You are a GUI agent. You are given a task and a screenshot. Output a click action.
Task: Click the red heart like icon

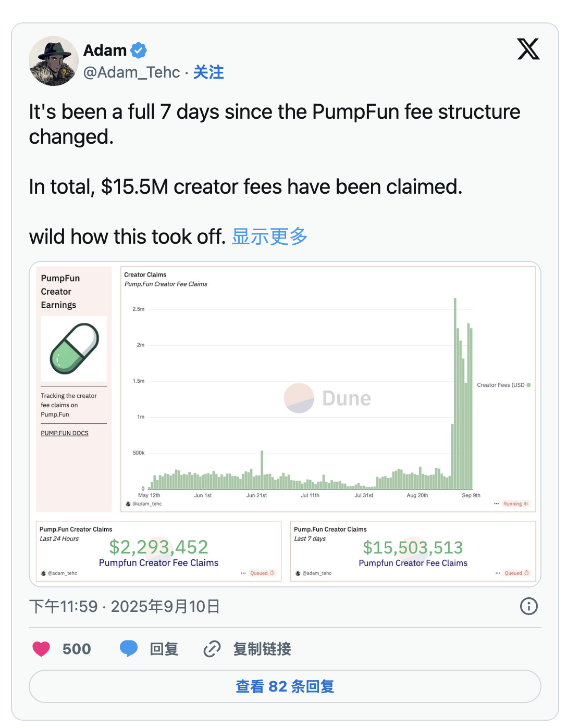pos(41,649)
